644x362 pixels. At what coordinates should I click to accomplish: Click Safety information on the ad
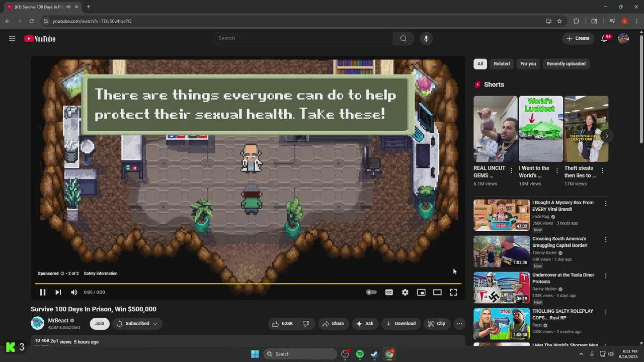point(101,274)
